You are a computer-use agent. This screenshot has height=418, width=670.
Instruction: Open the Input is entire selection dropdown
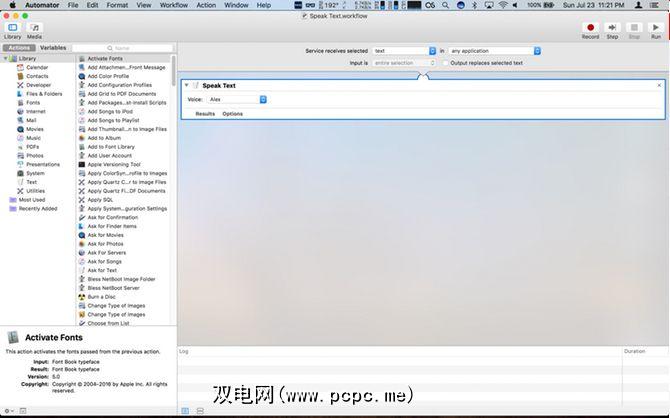pos(404,63)
